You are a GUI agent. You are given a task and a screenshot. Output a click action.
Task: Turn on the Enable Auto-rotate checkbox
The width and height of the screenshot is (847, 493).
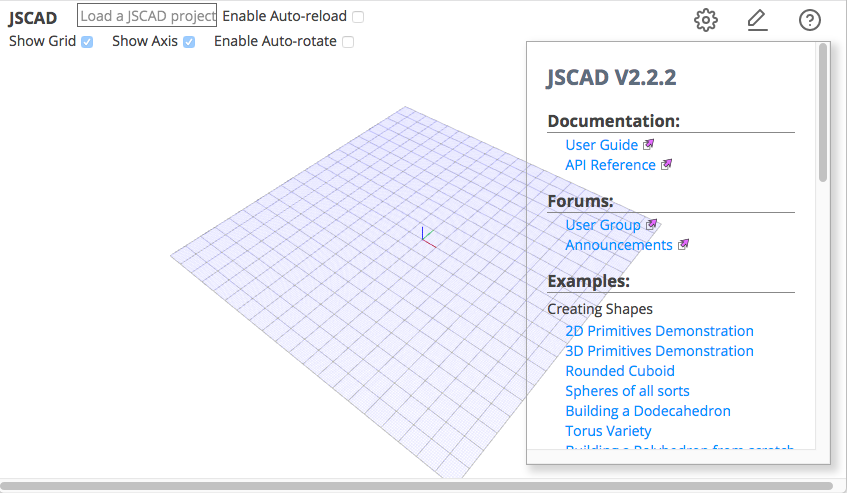point(348,42)
